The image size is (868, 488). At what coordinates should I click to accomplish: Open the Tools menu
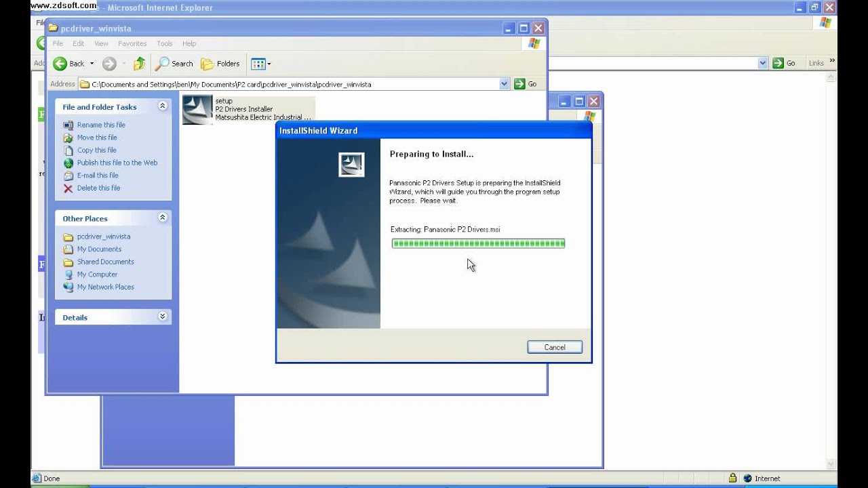[165, 43]
